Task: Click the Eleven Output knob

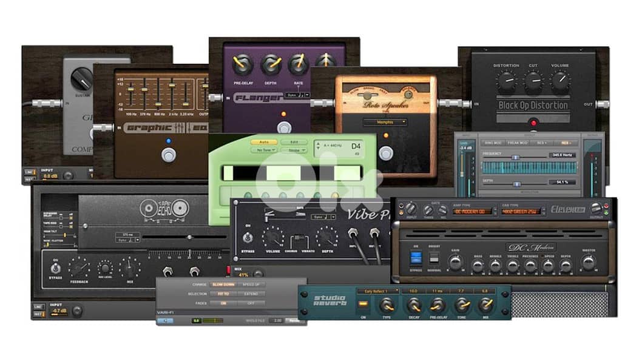Action: (596, 208)
